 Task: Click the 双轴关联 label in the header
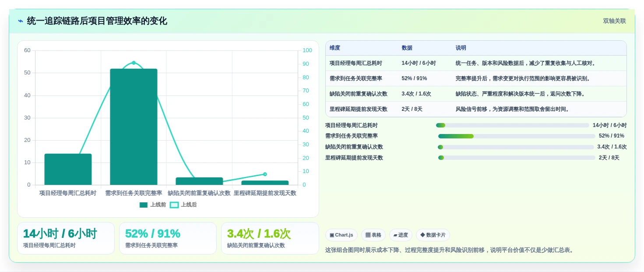pos(614,21)
